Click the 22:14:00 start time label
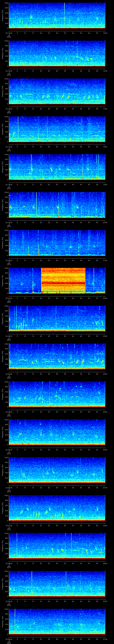 coord(9,33)
